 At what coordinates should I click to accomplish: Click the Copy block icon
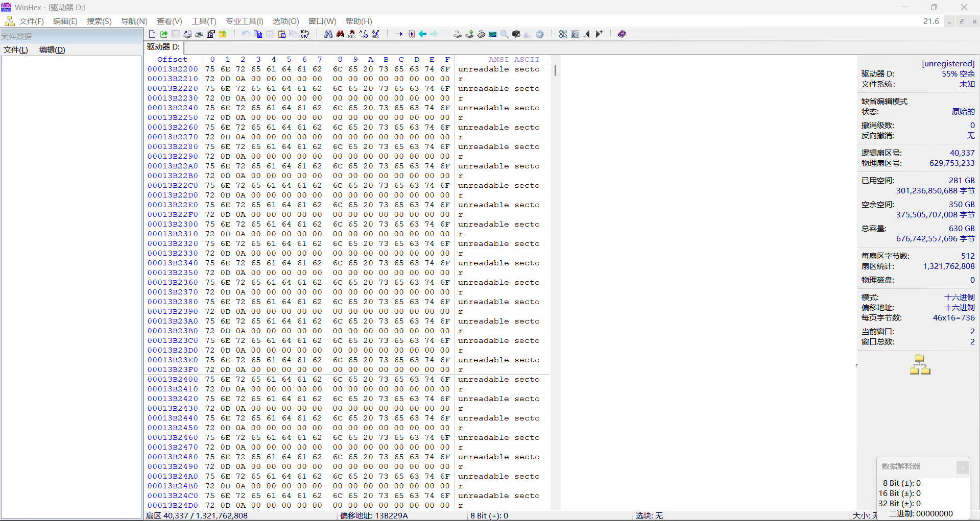pos(258,34)
